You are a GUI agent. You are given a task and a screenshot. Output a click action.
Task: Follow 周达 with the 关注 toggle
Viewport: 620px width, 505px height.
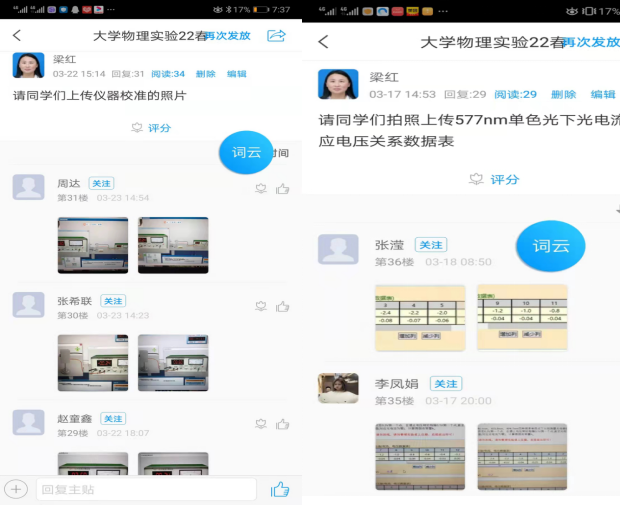click(101, 184)
